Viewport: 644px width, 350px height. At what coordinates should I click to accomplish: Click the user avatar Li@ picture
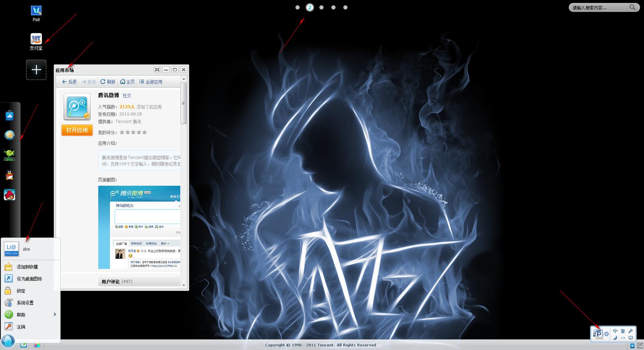[11, 249]
